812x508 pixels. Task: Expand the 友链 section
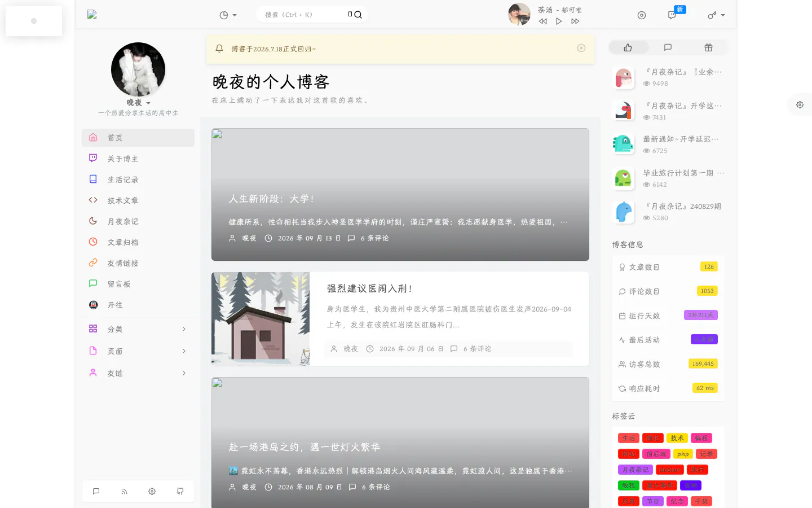click(x=138, y=373)
